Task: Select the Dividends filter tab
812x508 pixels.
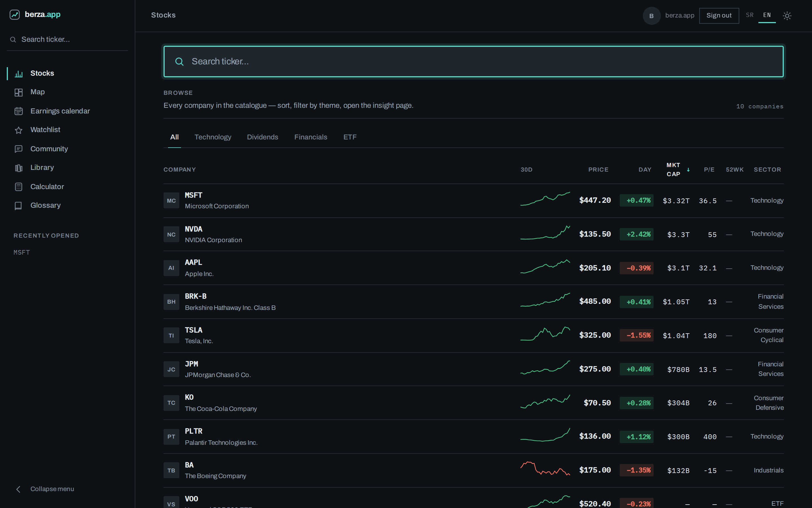Action: pos(262,137)
